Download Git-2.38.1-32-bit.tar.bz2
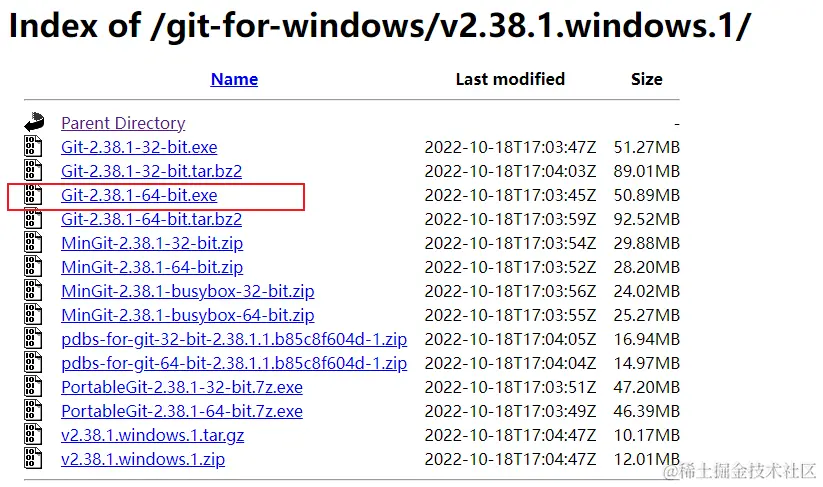 click(151, 171)
